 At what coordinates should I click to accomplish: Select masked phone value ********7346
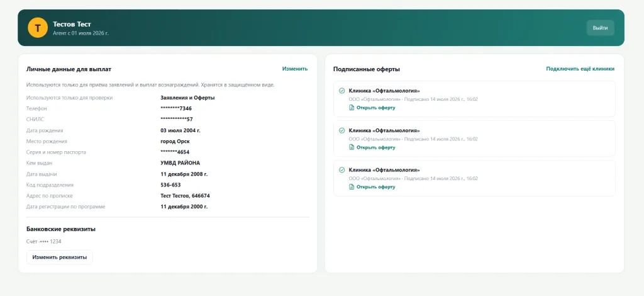pyautogui.click(x=176, y=108)
